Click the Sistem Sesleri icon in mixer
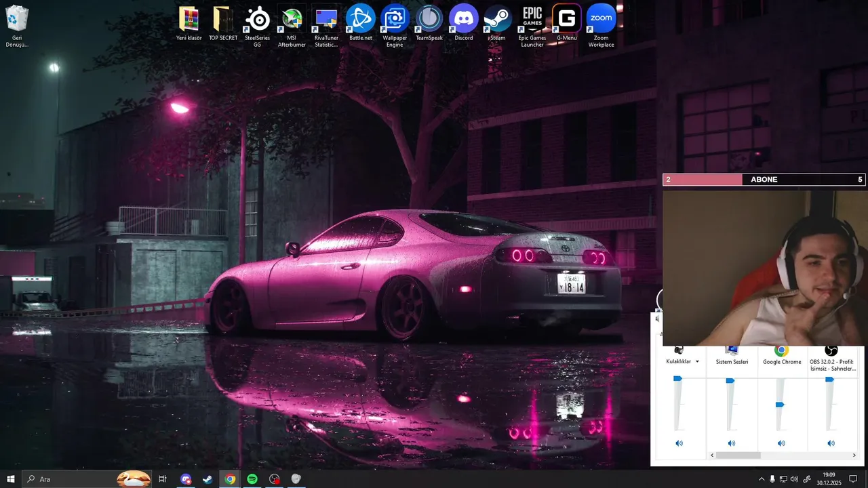 point(732,350)
